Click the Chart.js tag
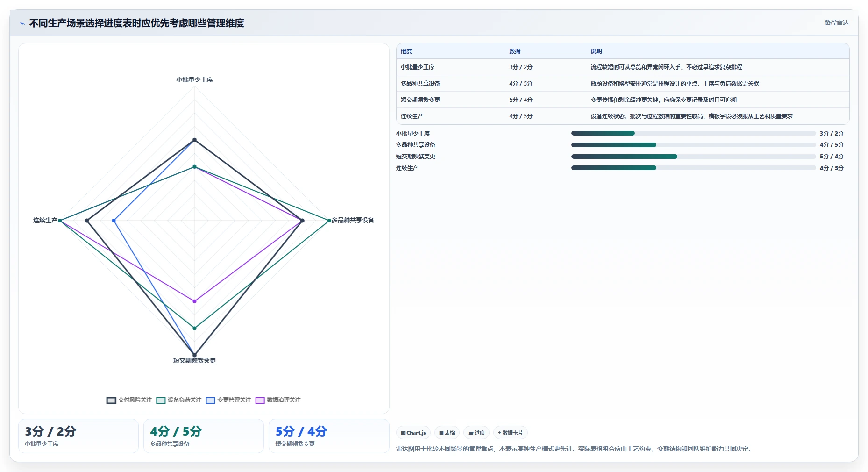Viewport: 868px width, 472px height. point(413,433)
